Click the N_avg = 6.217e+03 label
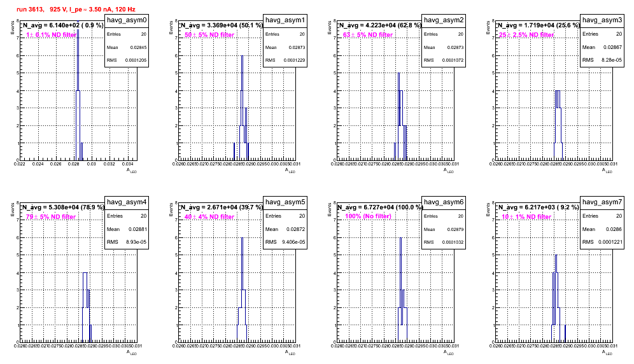Viewport: 634px width, 364px height. tap(539, 207)
